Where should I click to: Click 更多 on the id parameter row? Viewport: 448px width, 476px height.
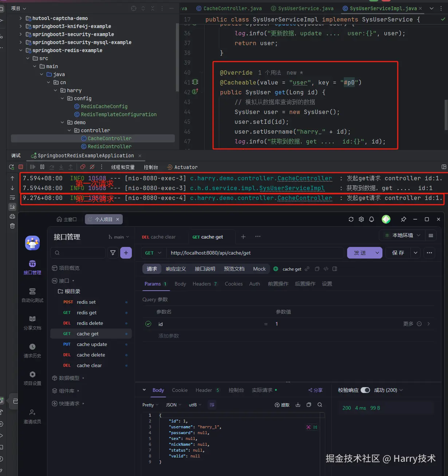[408, 324]
